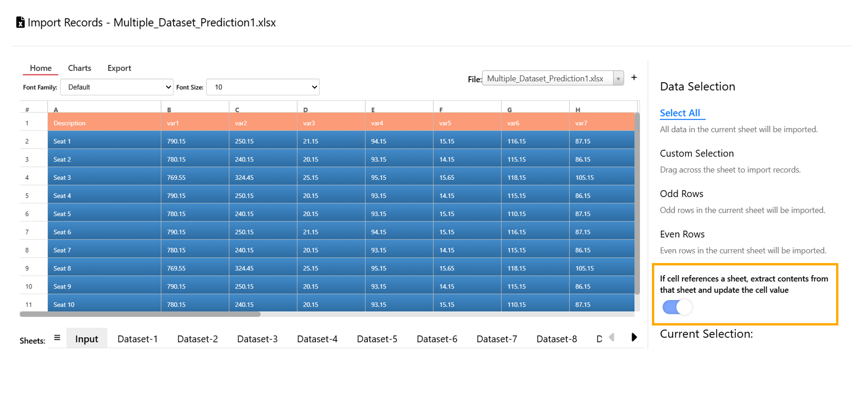Toggle the cell reference extraction switch
The image size is (868, 399).
click(x=677, y=307)
